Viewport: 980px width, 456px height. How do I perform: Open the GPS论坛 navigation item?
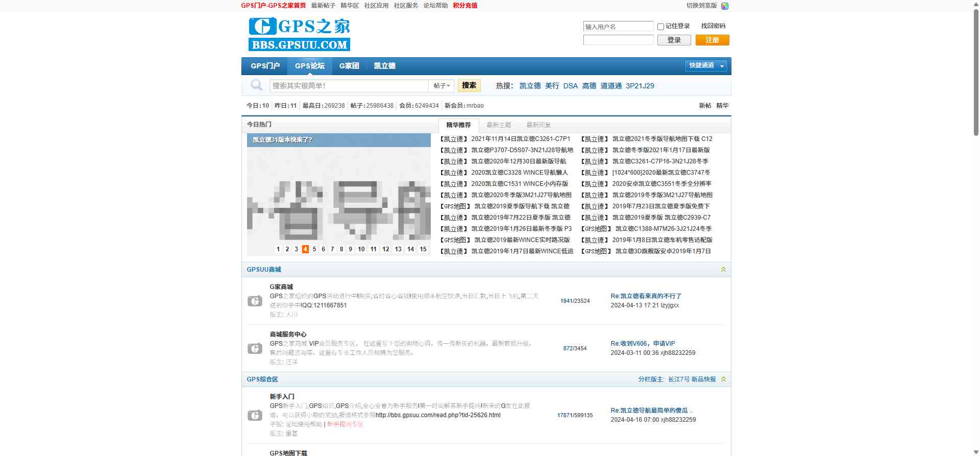pyautogui.click(x=309, y=66)
